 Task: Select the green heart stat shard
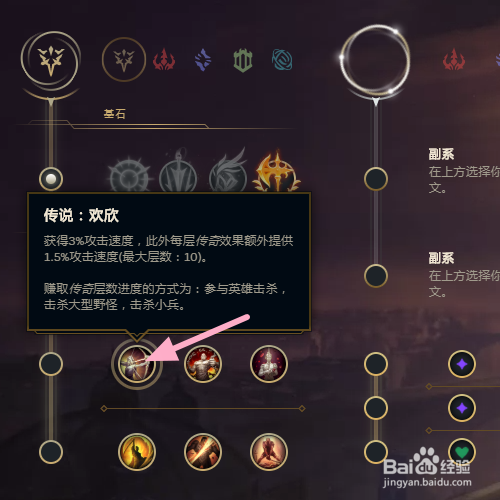pos(462,452)
